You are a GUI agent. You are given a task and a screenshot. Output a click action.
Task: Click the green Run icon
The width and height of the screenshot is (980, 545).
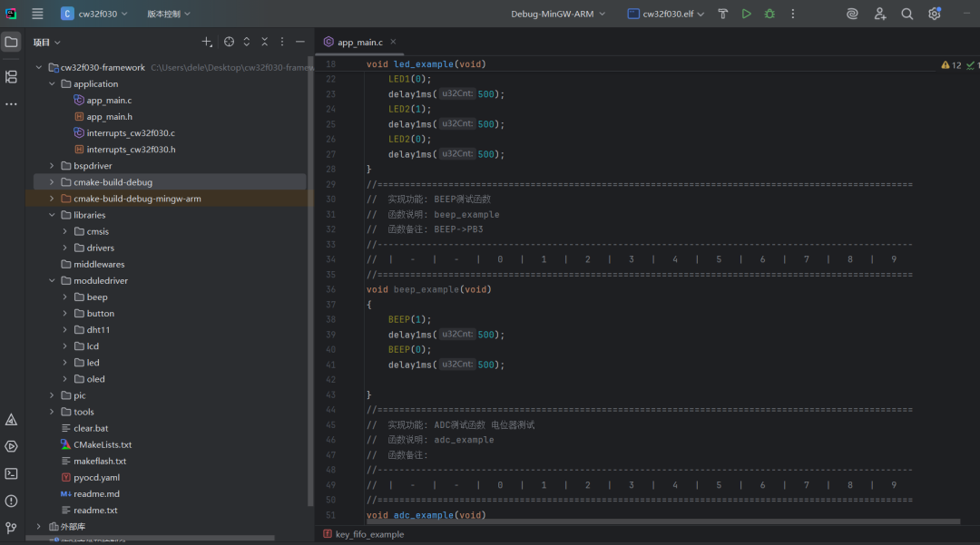747,15
